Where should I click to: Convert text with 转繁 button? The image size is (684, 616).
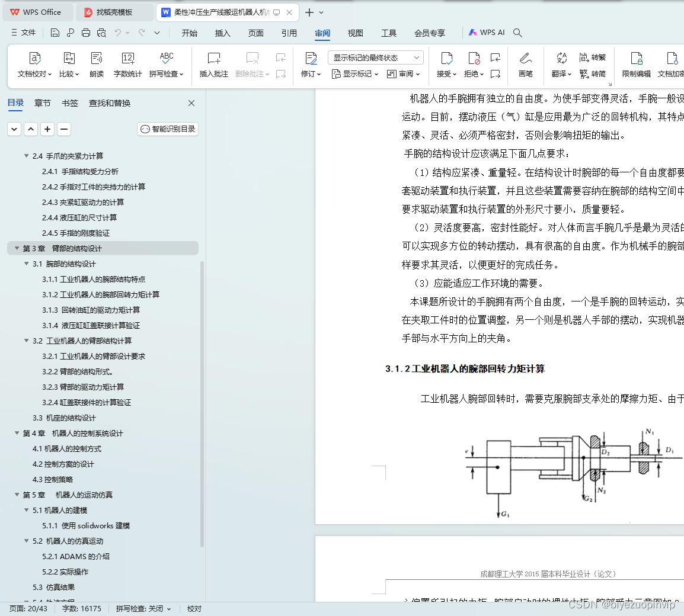(x=592, y=57)
